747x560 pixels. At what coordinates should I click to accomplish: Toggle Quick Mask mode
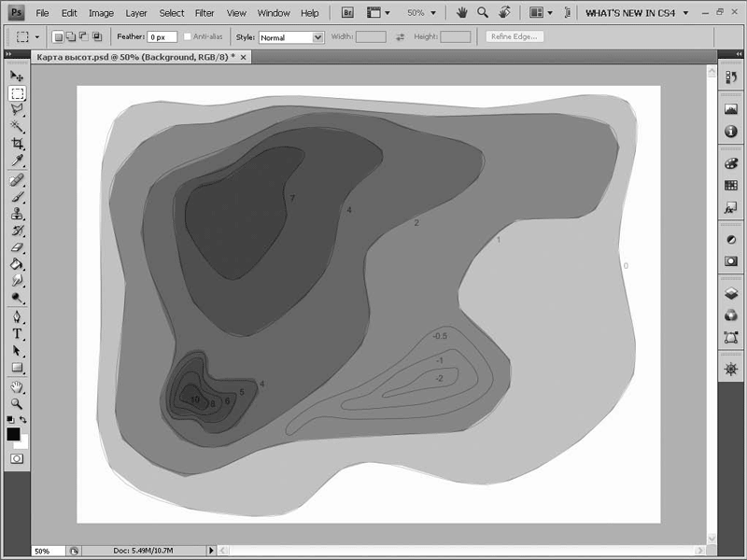pos(17,458)
